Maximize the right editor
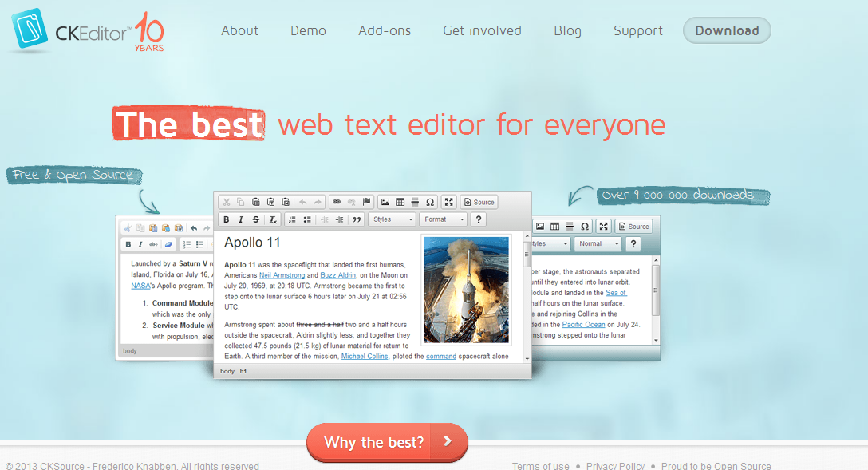Viewport: 868px width, 470px height. click(603, 227)
